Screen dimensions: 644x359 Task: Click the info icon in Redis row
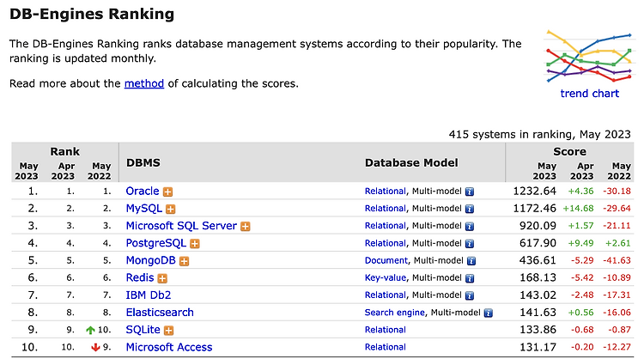[470, 278]
